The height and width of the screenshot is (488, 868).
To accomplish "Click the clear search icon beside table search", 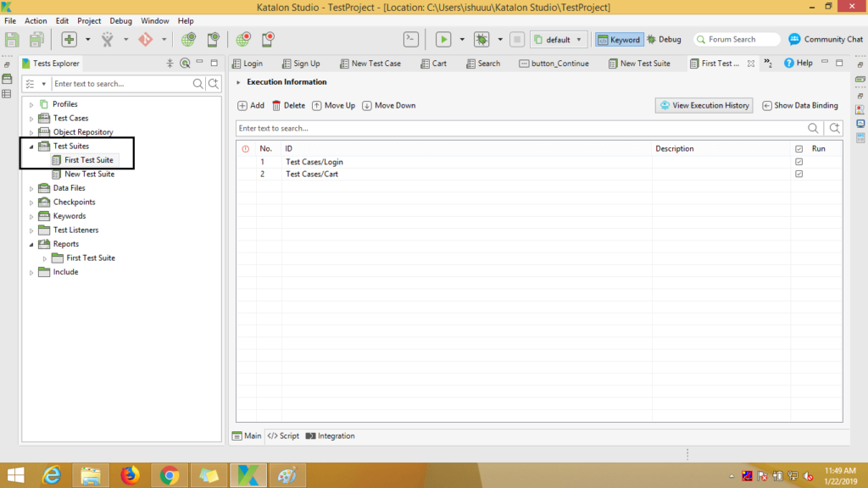I will coord(834,129).
